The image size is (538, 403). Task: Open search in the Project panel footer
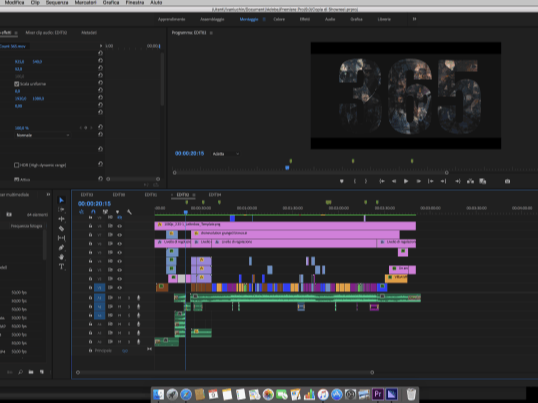[x=20, y=372]
